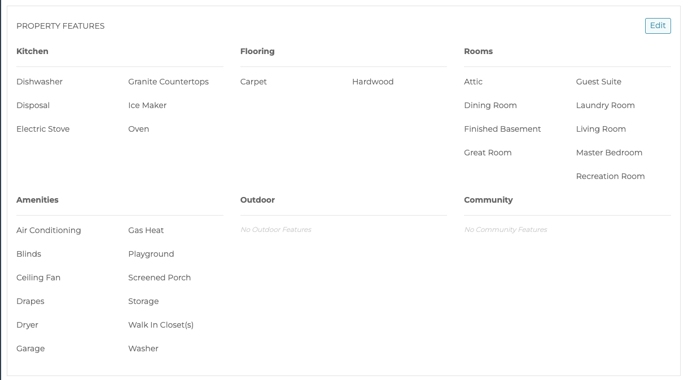Image resolution: width=688 pixels, height=380 pixels.
Task: Select the Dishwasher kitchen feature
Action: tap(39, 82)
